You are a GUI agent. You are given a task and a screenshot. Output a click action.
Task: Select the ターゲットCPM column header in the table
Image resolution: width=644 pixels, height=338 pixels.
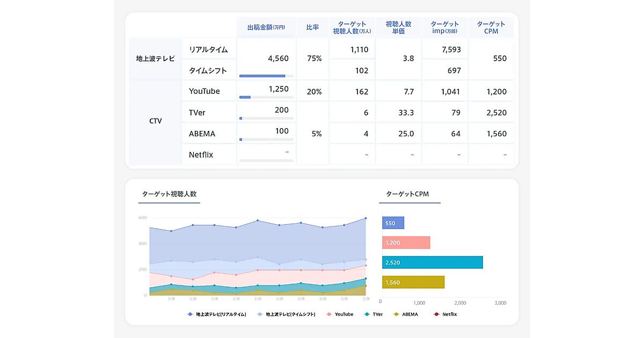point(491,27)
